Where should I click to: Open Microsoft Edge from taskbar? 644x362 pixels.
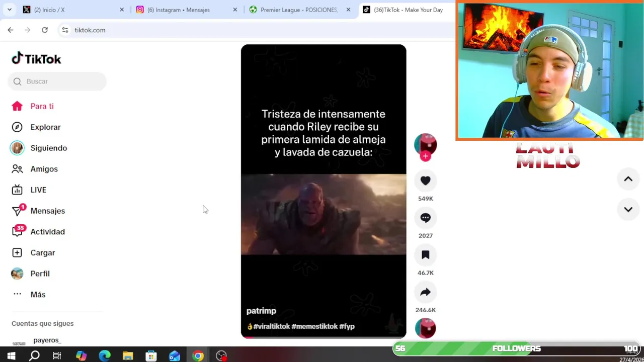pos(105,356)
